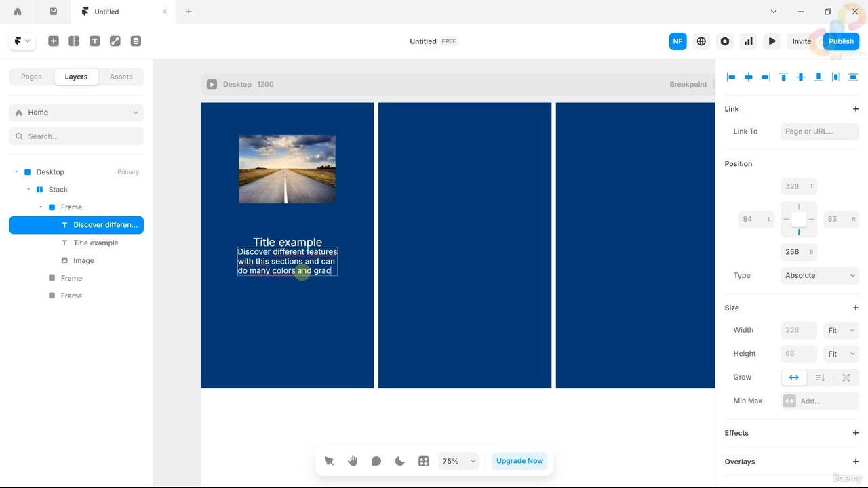Toggle Grow both directions option
This screenshot has height=488, width=868.
[x=846, y=378]
